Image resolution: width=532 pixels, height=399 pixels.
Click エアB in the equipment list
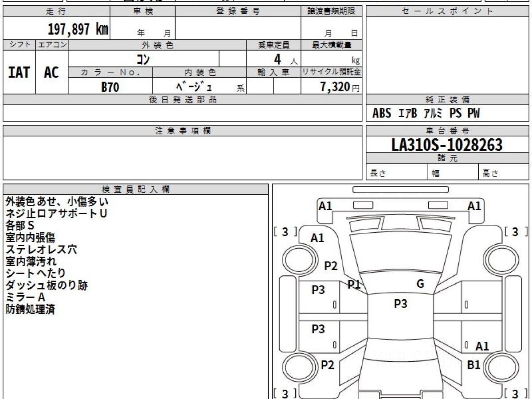408,113
